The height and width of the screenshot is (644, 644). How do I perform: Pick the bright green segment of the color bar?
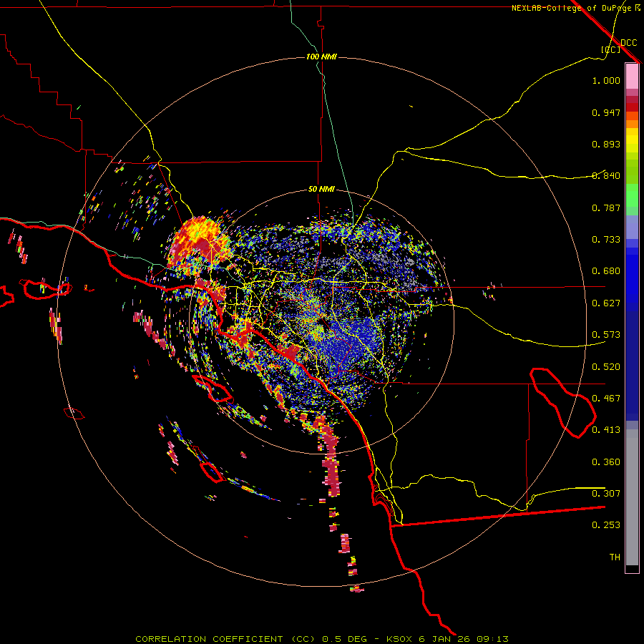(632, 195)
